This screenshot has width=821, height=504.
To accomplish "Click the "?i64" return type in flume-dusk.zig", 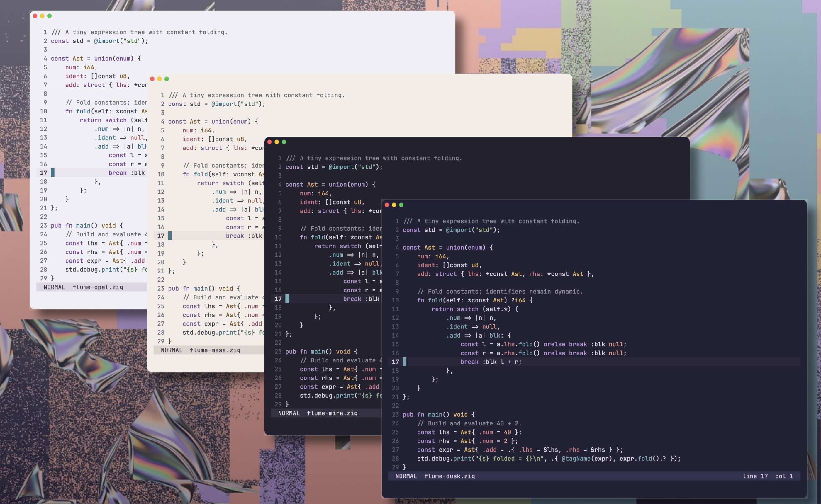I will coord(518,300).
